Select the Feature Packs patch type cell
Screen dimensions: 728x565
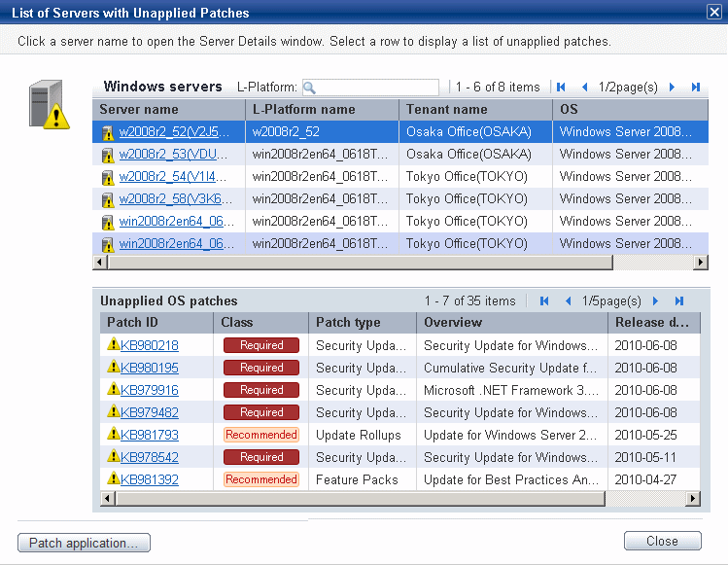[x=363, y=479]
